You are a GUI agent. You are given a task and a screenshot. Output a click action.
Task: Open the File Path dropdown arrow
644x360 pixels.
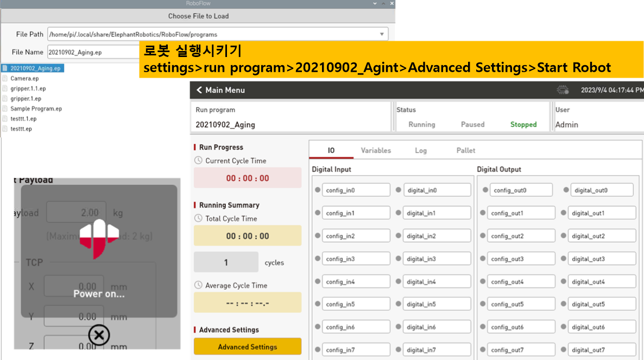point(382,34)
